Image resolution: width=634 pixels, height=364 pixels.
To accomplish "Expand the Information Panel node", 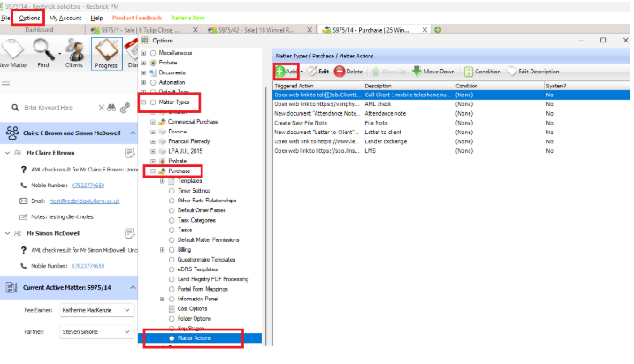I will [163, 300].
